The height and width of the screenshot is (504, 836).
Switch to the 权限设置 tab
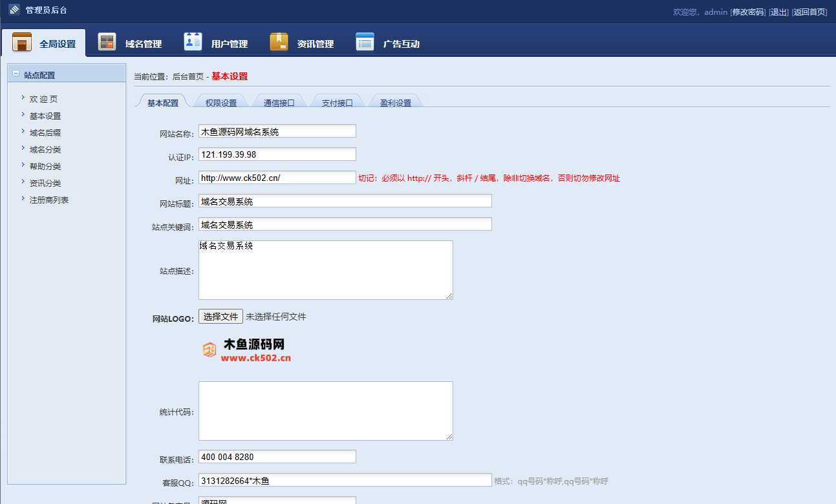221,102
